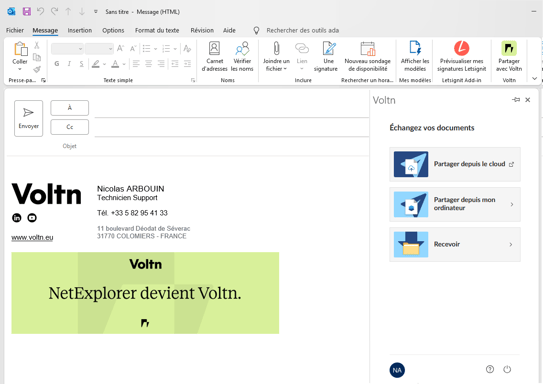Toggle bold G formatting

point(57,64)
